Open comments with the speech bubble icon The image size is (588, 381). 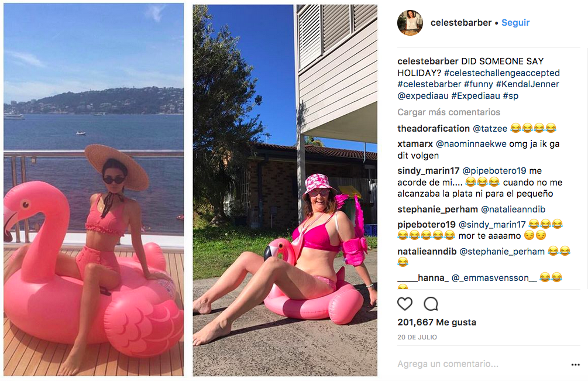pos(431,304)
